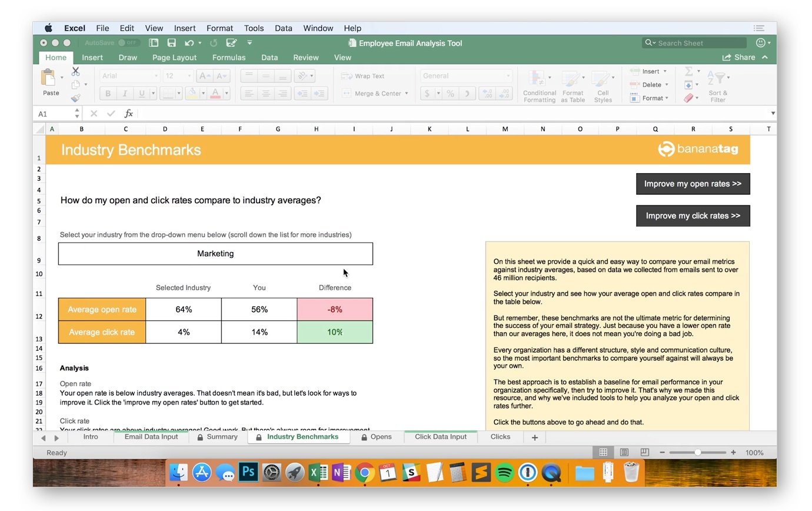The height and width of the screenshot is (511, 812).
Task: Open Google Chrome from the dock
Action: tap(365, 472)
